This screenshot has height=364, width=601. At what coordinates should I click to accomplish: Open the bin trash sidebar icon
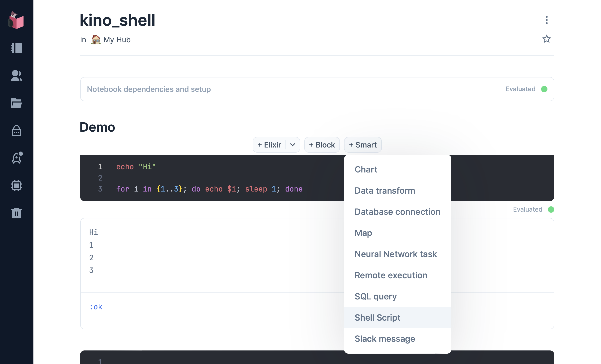tap(16, 213)
